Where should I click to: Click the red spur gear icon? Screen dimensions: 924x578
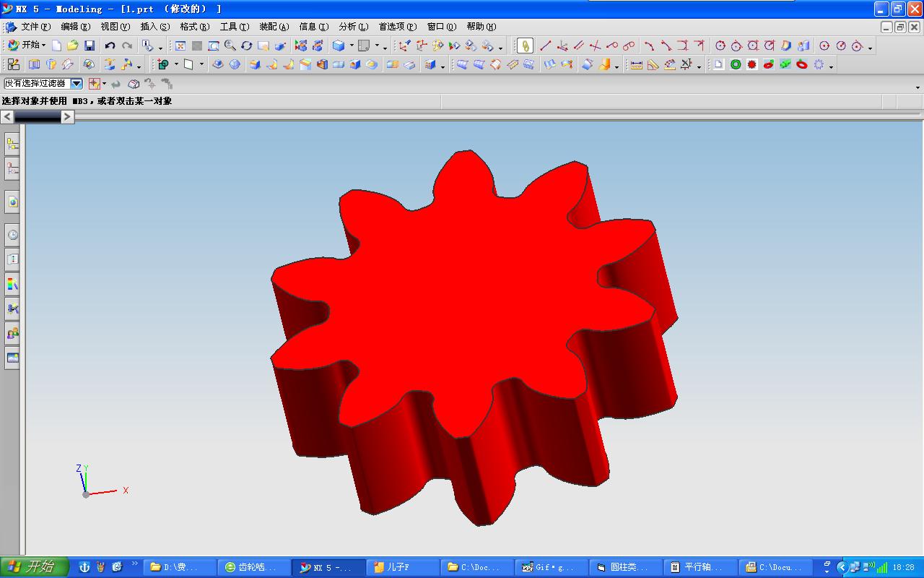[x=752, y=64]
